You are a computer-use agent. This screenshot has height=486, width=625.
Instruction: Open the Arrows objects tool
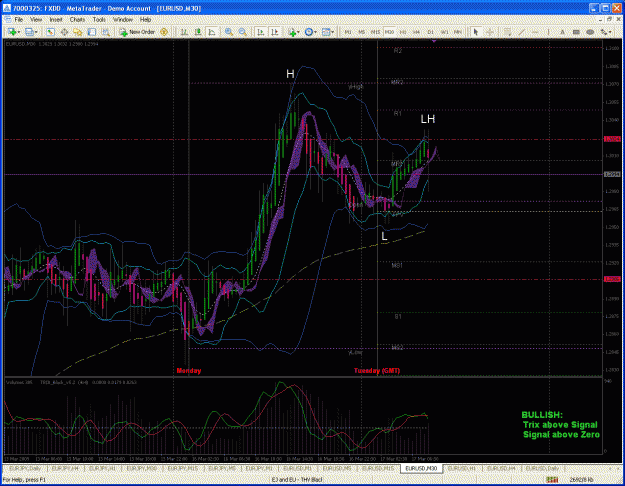[604, 32]
